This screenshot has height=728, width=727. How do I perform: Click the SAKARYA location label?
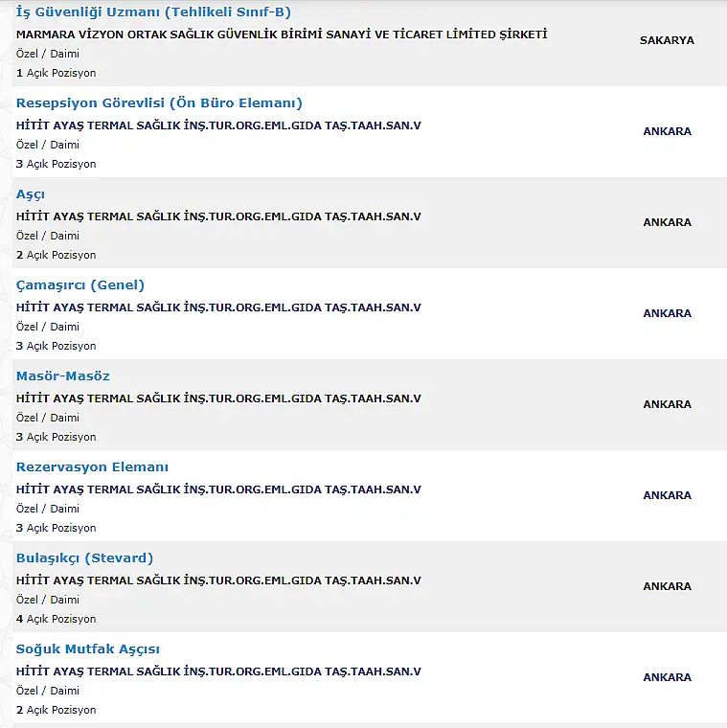point(667,40)
